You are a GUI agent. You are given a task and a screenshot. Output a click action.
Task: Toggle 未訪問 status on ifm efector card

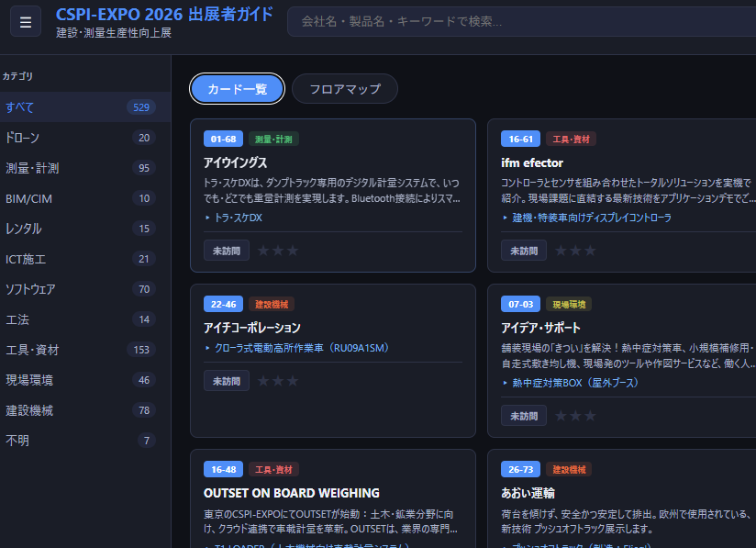(x=524, y=251)
